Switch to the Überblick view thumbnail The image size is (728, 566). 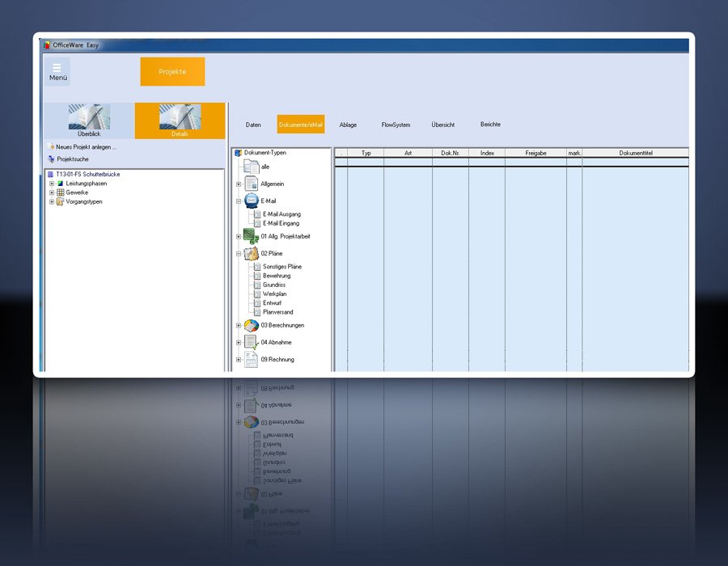89,120
